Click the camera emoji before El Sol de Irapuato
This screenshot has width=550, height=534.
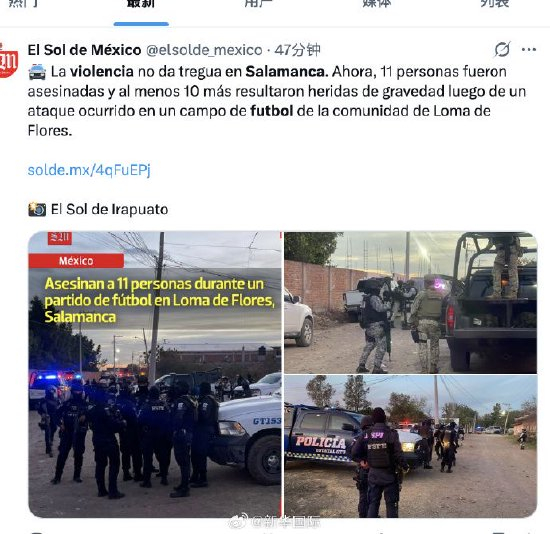click(x=37, y=209)
